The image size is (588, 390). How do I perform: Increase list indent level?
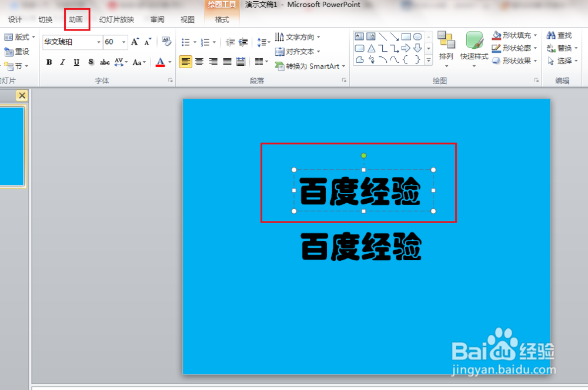coord(243,42)
